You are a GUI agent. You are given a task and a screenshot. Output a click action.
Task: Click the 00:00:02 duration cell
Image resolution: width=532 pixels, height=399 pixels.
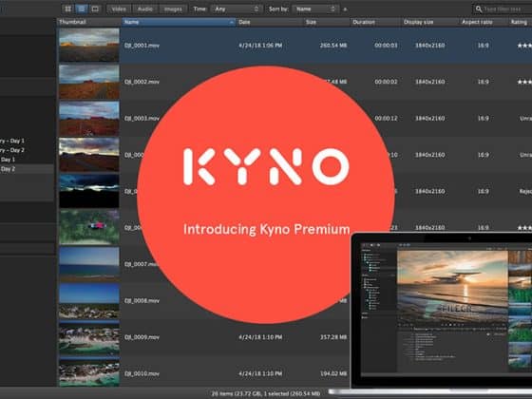pos(386,82)
